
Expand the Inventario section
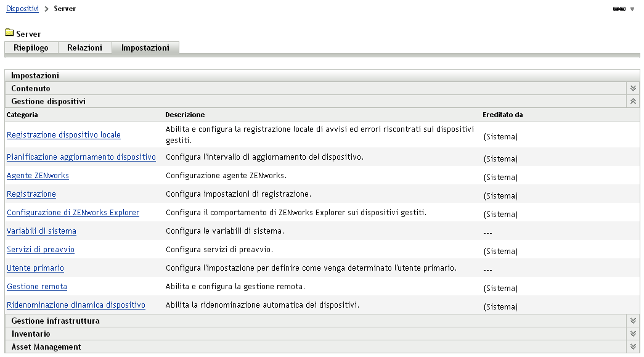tap(632, 334)
